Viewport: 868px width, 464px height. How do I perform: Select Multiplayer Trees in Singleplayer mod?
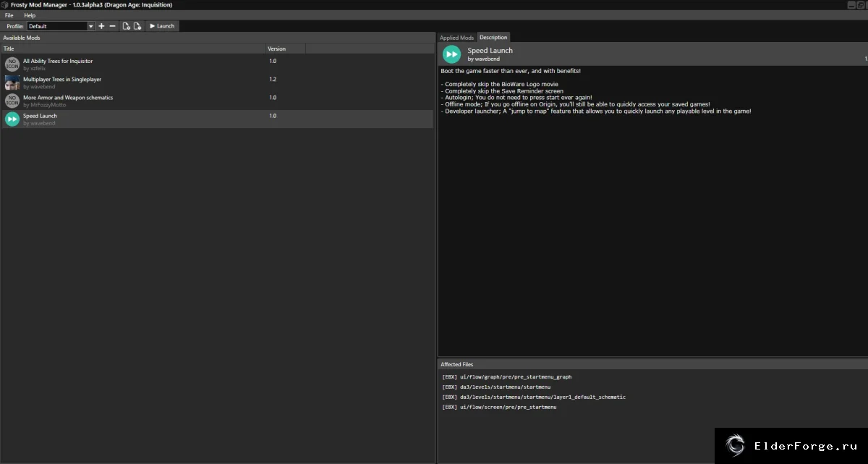pyautogui.click(x=62, y=80)
